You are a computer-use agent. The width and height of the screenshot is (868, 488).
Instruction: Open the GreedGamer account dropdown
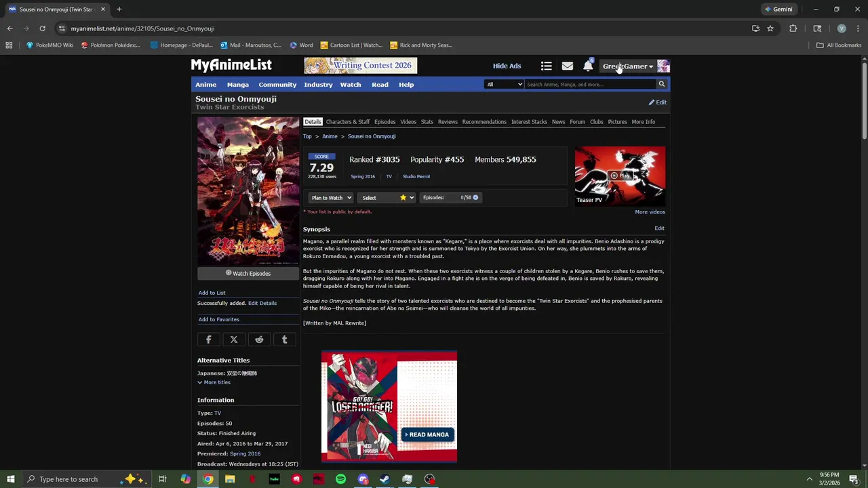point(628,66)
